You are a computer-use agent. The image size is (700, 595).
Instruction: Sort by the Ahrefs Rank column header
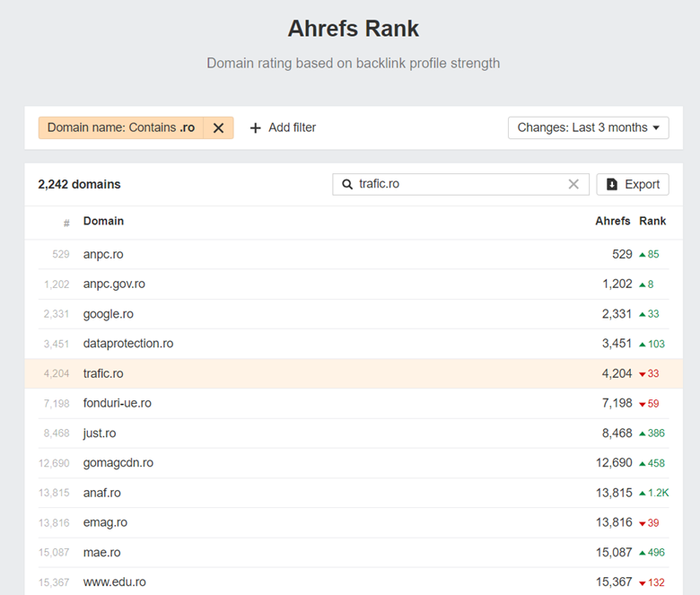[630, 221]
